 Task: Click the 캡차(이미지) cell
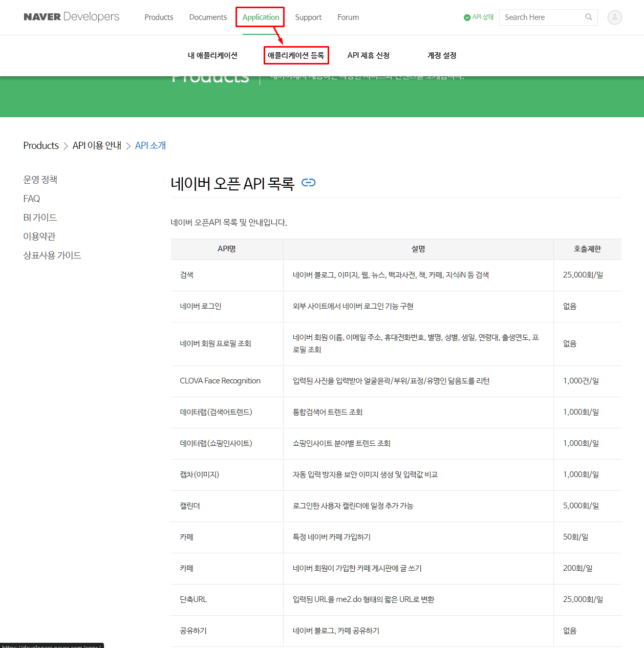pos(227,475)
